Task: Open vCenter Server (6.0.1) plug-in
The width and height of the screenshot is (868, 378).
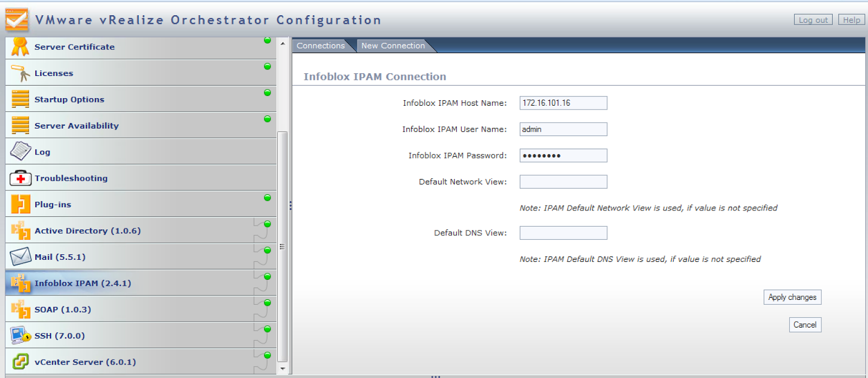Action: [x=141, y=362]
